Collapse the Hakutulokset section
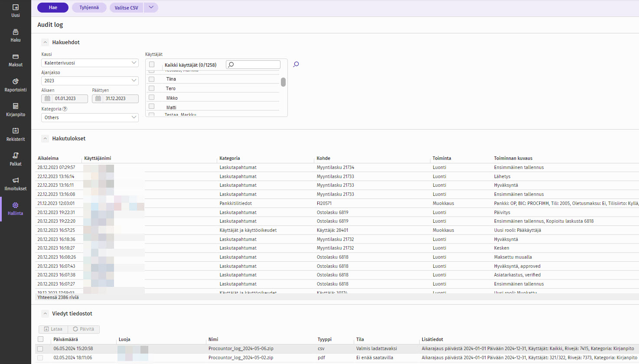This screenshot has height=364, width=639. tap(45, 139)
